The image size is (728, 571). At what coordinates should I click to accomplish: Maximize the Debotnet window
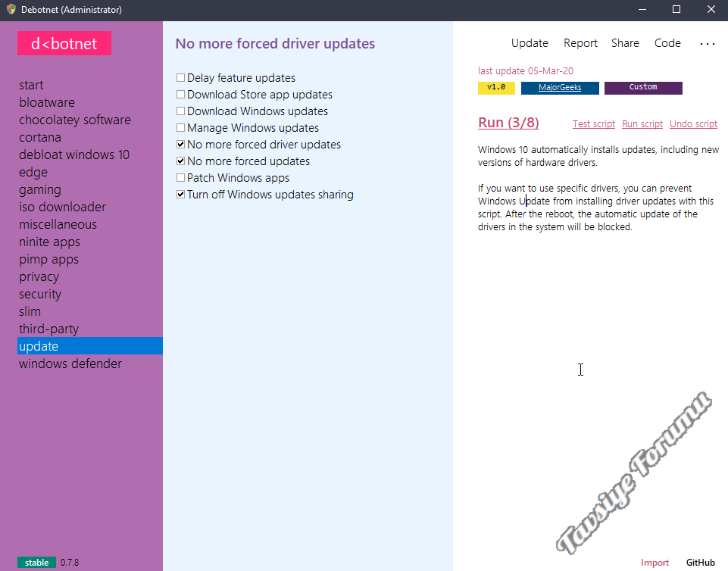pos(676,9)
